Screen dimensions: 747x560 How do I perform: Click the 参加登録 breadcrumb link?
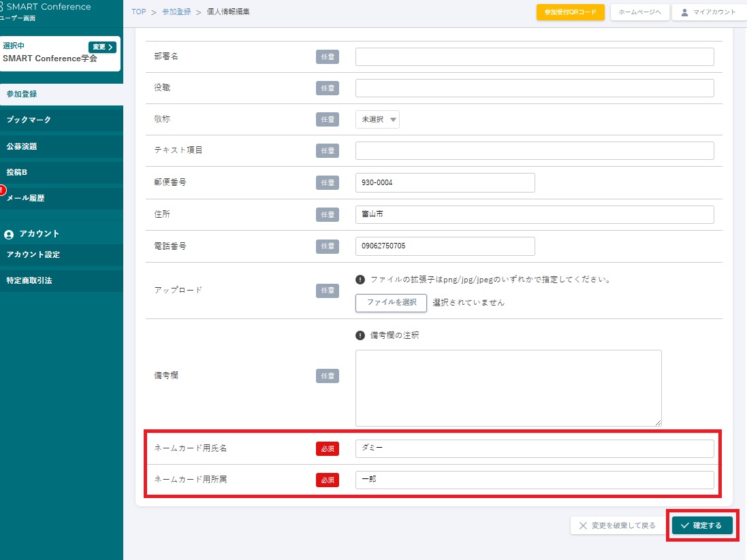click(x=176, y=12)
